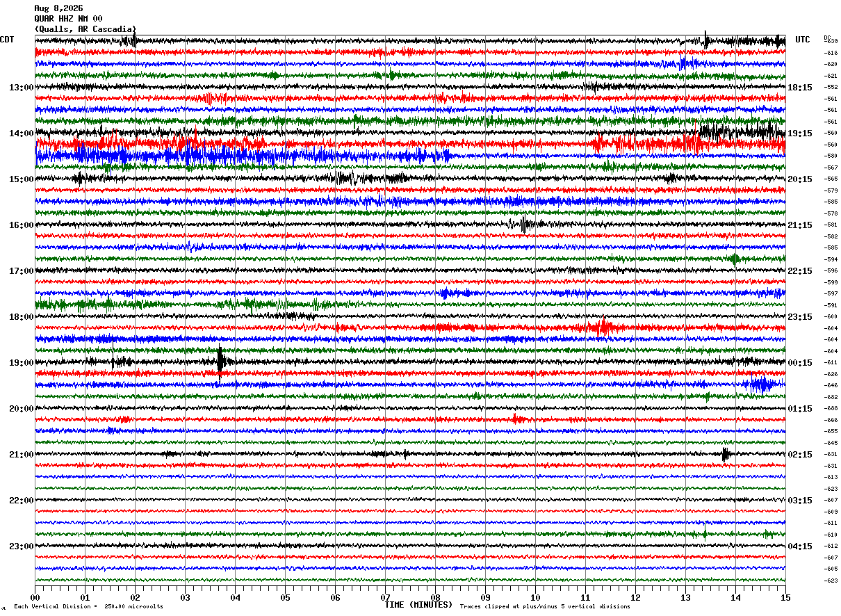Click the "Each Vertical Division = 250.00 microvolts" note

(88, 606)
